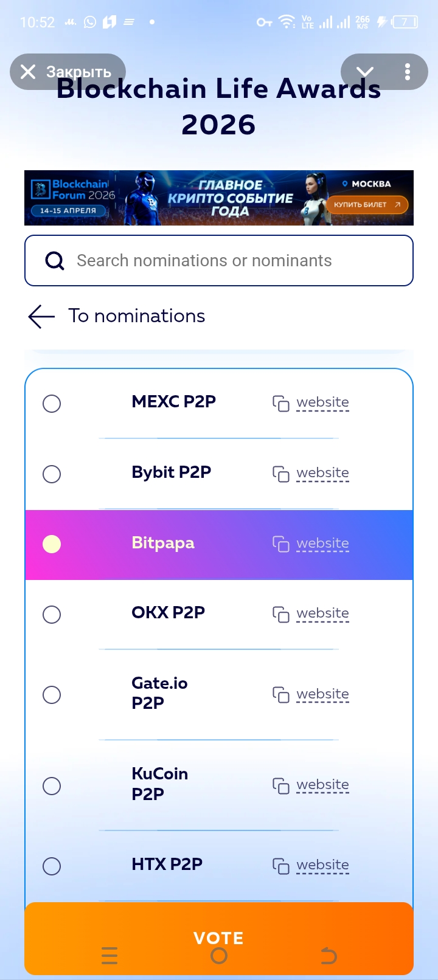Collapse the webview with the chevron down
Image resolution: width=438 pixels, height=980 pixels.
click(365, 72)
